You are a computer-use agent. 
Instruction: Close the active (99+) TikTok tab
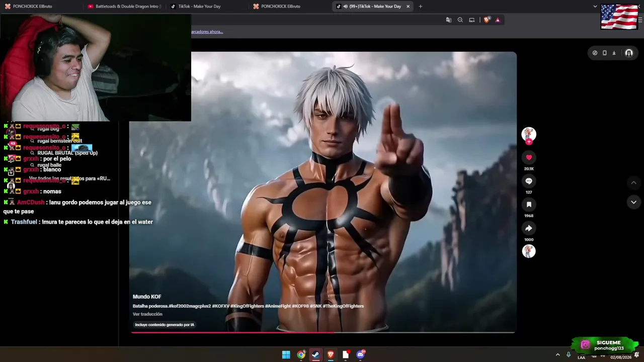(x=408, y=7)
